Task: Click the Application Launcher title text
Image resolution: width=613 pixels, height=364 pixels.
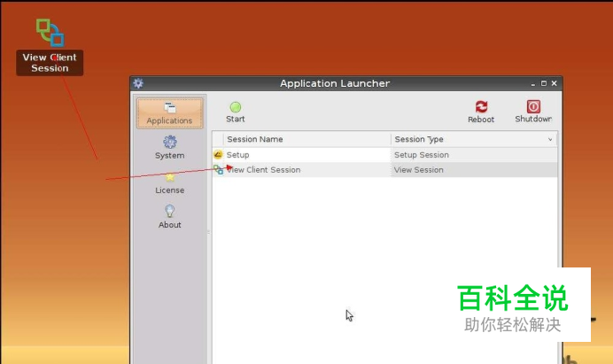Action: pos(335,83)
